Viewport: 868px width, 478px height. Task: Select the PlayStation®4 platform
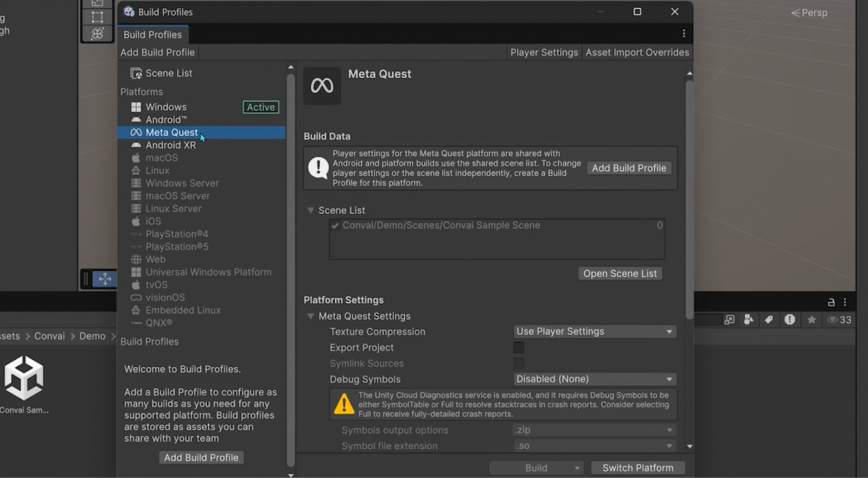(201, 234)
